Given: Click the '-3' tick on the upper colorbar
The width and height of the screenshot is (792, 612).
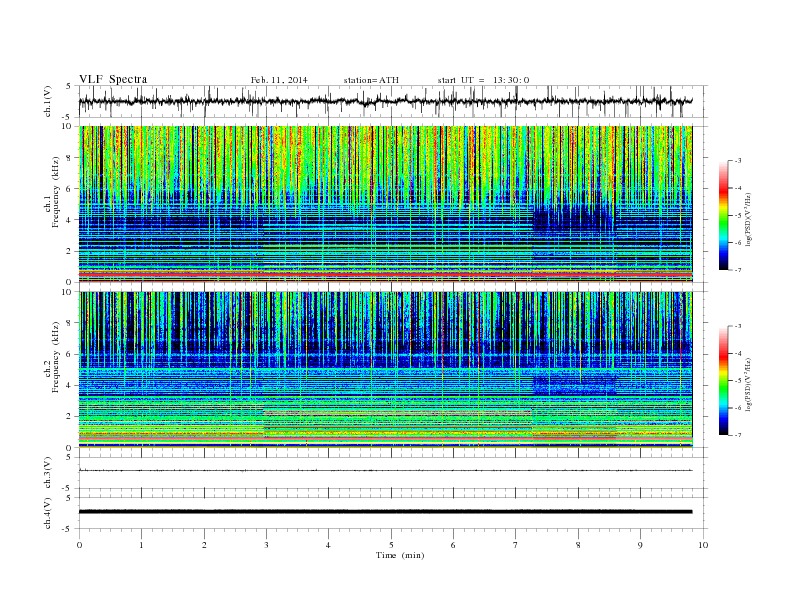Looking at the screenshot, I should (x=738, y=161).
